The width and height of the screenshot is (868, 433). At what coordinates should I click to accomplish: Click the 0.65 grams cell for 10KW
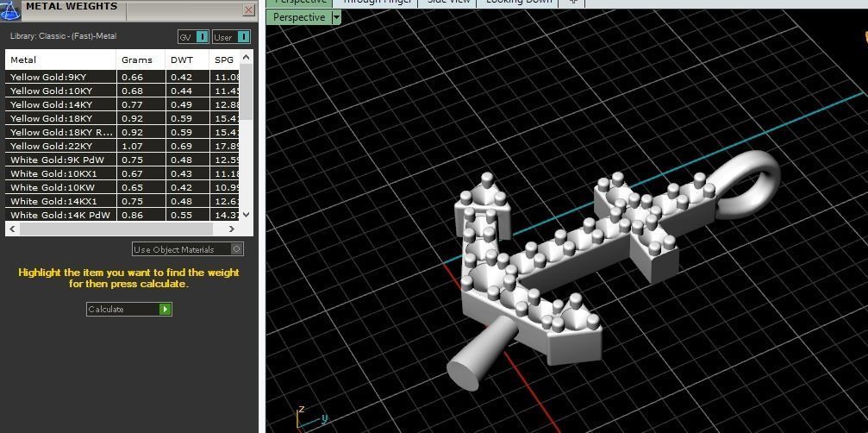(141, 188)
